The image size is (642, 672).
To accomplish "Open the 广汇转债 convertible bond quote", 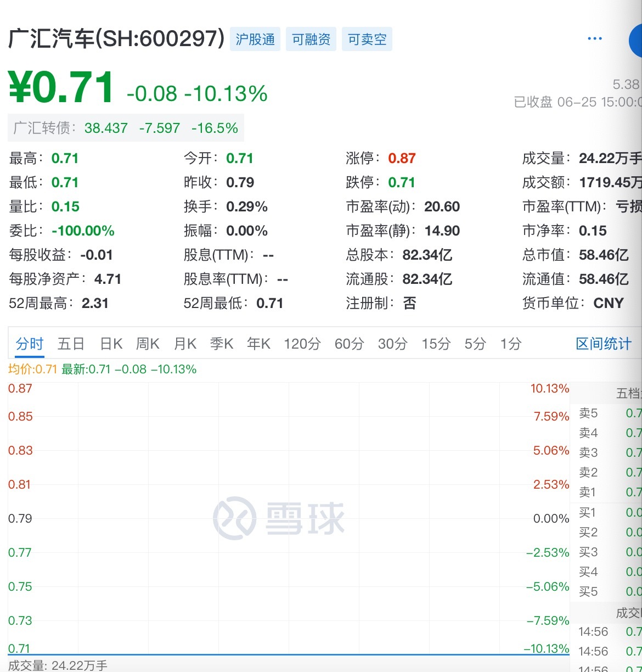I will point(126,128).
